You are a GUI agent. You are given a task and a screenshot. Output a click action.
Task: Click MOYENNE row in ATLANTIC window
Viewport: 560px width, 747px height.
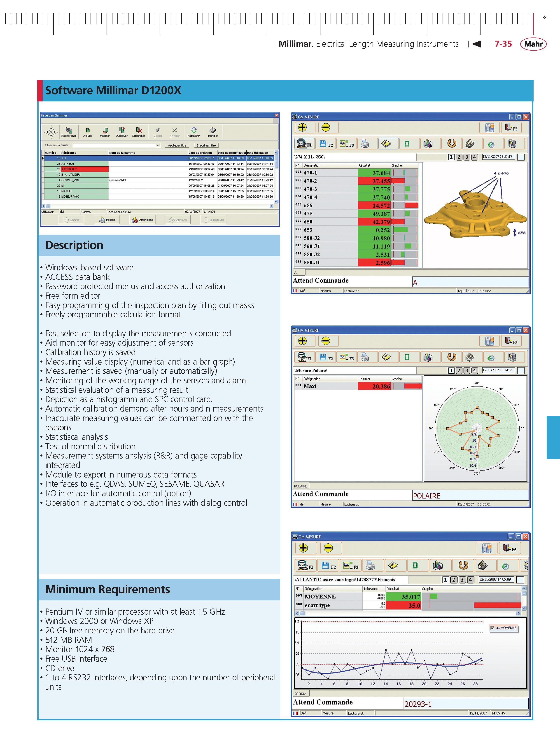408,596
